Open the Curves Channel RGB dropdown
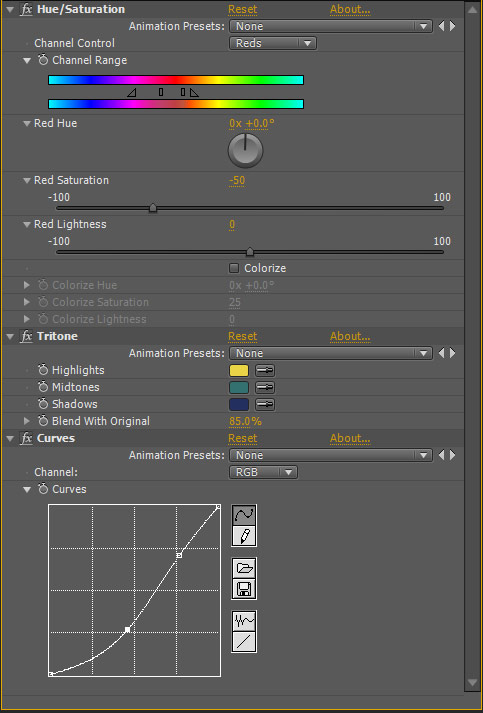 click(x=263, y=472)
